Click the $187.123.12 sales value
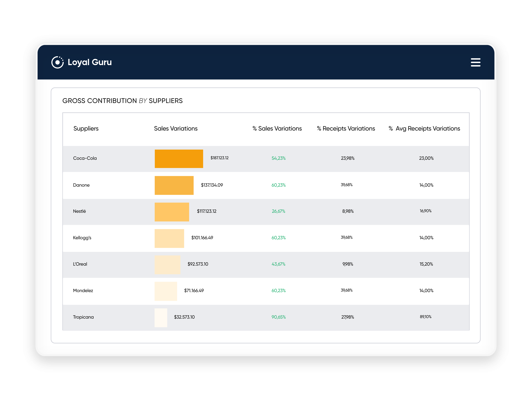The height and width of the screenshot is (399, 532). 219,158
